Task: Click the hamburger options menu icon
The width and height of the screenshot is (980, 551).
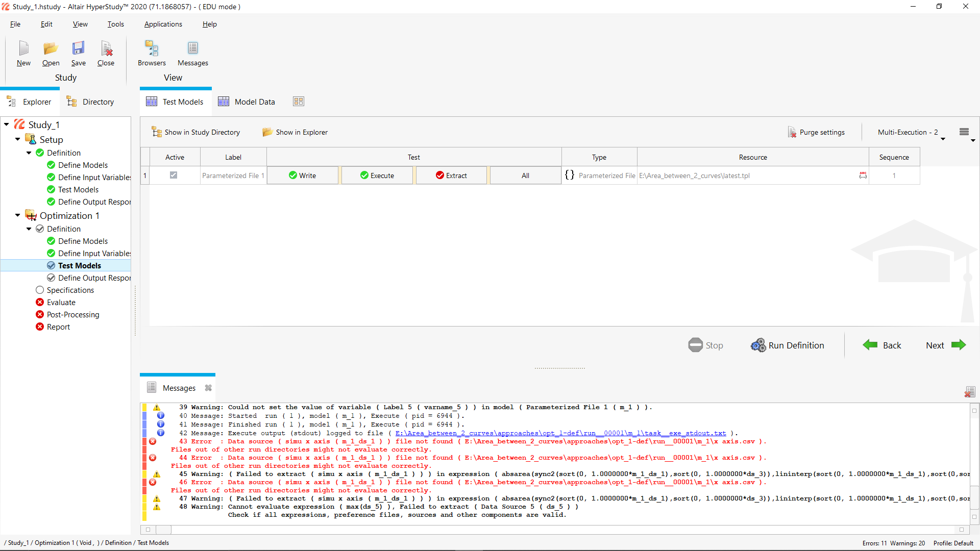Action: (x=964, y=132)
